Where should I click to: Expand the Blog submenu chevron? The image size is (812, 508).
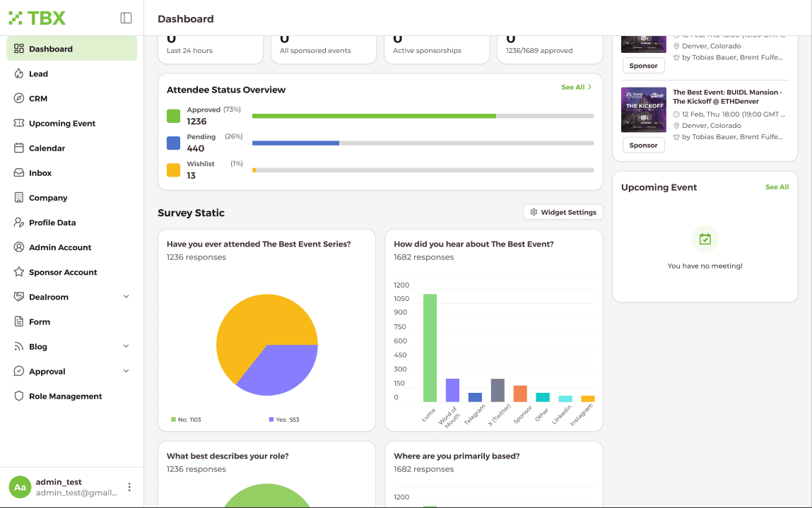pyautogui.click(x=126, y=346)
